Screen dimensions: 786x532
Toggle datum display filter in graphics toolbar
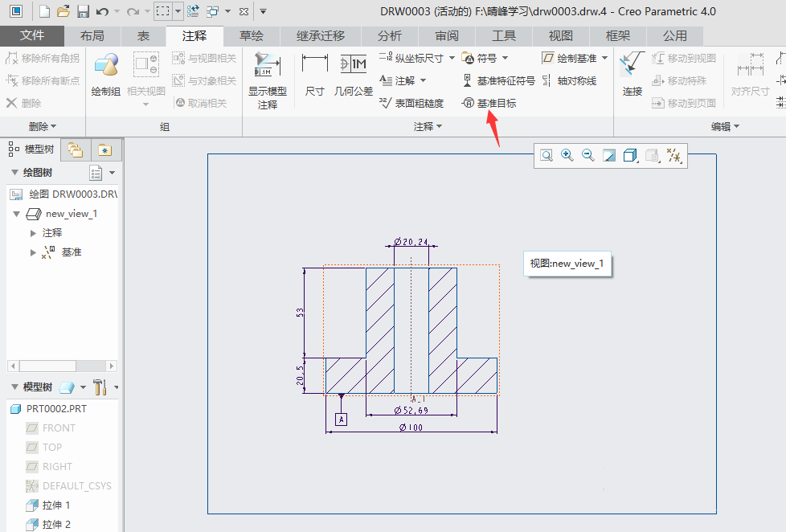[674, 155]
